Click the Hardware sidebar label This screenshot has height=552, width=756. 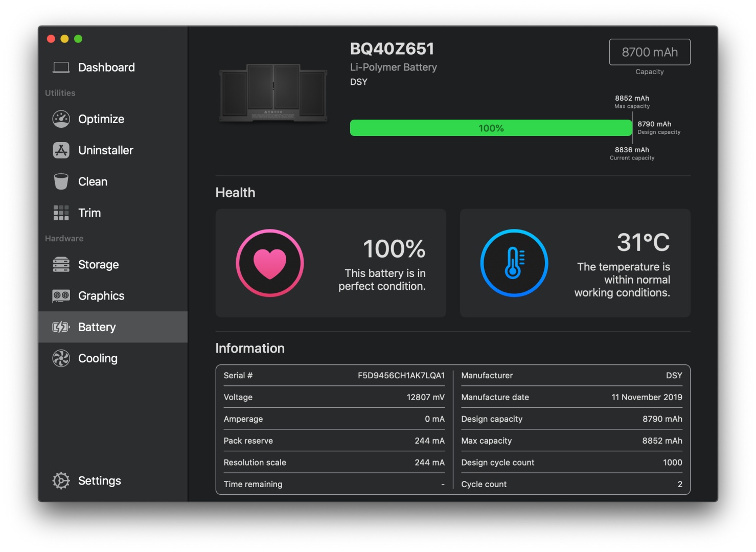click(x=63, y=238)
